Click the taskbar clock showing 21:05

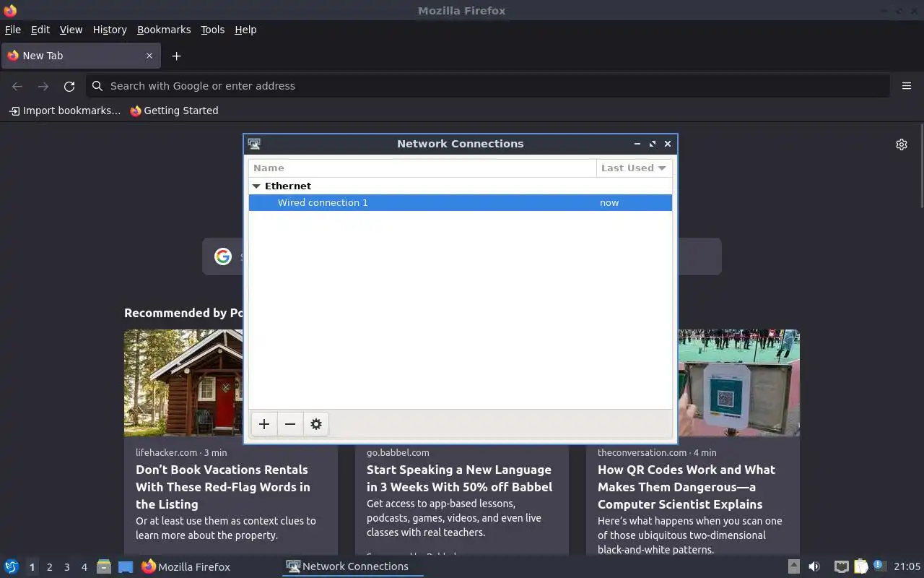[907, 566]
